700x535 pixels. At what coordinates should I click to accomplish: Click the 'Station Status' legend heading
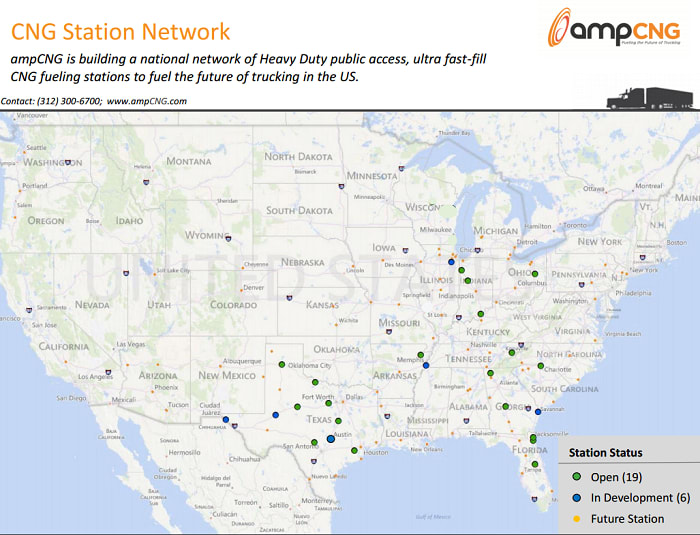click(605, 453)
